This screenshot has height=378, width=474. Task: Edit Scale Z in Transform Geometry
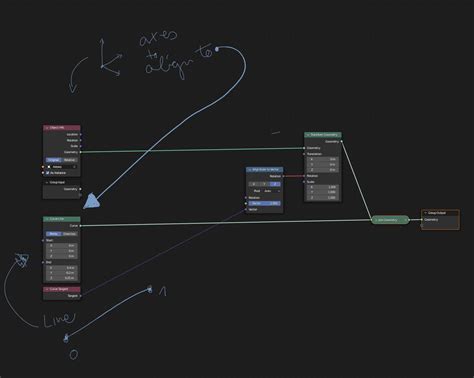323,198
